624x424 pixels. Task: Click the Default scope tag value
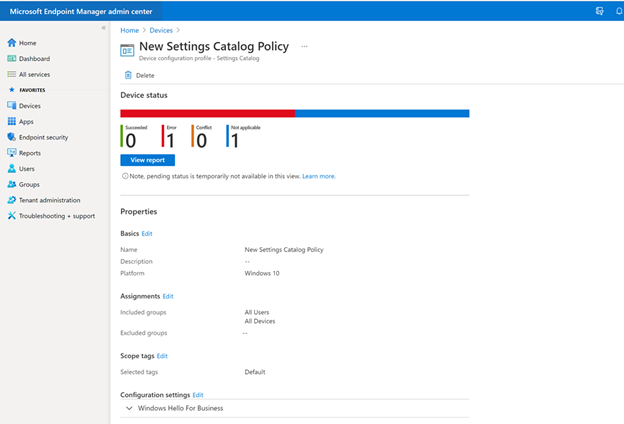point(255,372)
